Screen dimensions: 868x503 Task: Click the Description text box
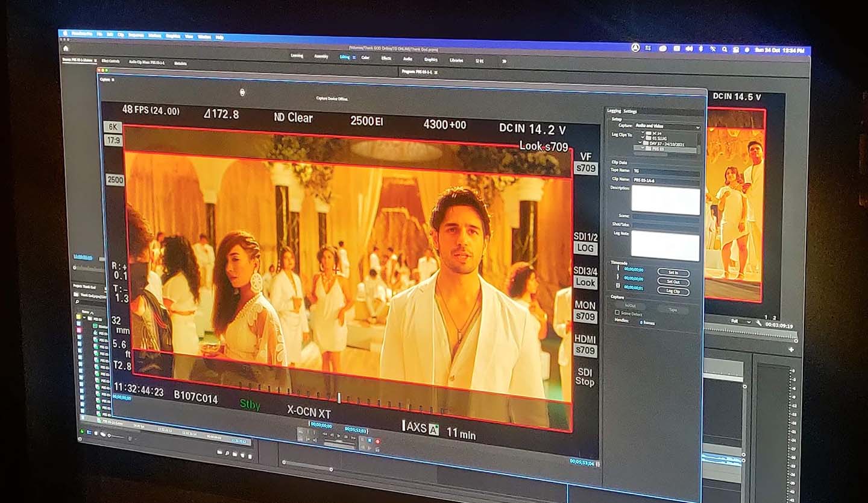(x=666, y=200)
